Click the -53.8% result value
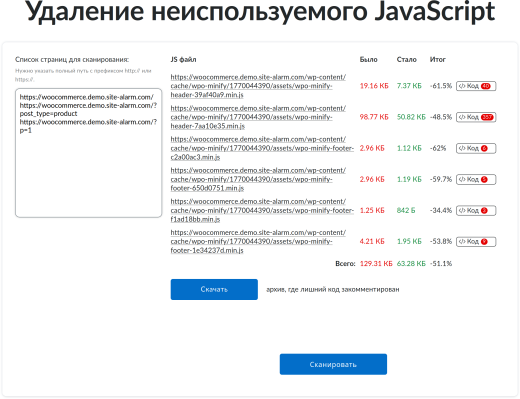 point(441,241)
